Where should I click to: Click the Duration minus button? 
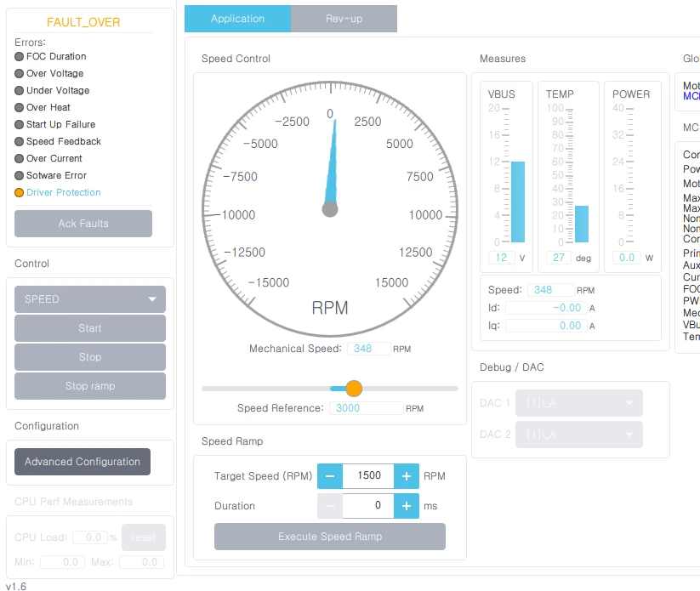(330, 506)
